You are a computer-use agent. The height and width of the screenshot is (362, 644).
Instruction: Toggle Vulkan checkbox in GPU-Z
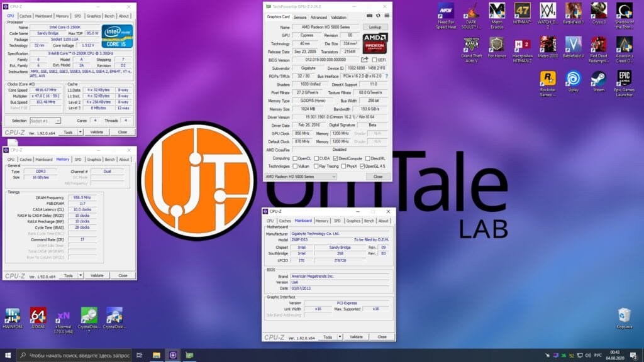click(x=295, y=166)
